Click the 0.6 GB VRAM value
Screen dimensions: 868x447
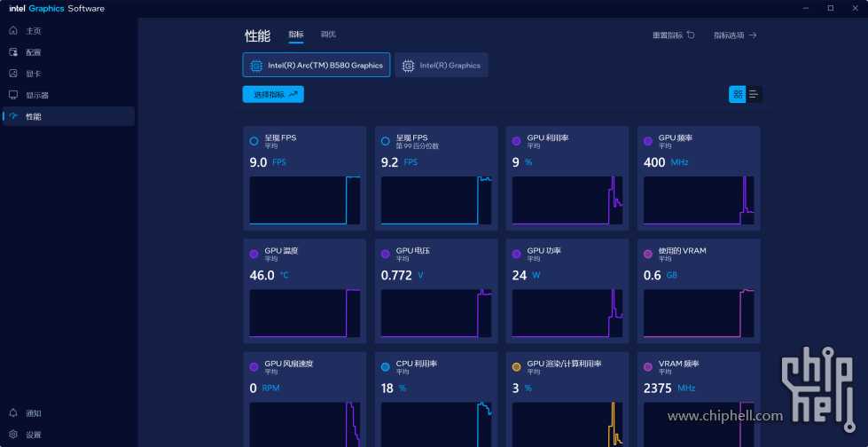pos(660,275)
